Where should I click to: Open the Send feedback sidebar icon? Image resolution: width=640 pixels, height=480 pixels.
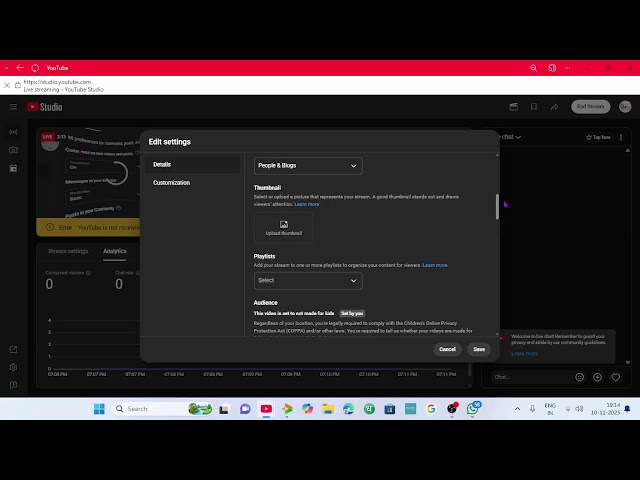(13, 385)
